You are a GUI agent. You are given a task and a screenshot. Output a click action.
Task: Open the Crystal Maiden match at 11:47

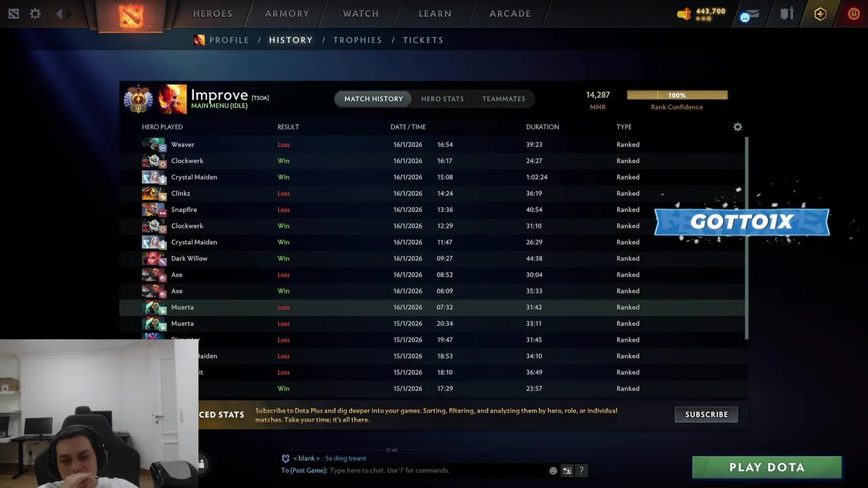(x=433, y=242)
